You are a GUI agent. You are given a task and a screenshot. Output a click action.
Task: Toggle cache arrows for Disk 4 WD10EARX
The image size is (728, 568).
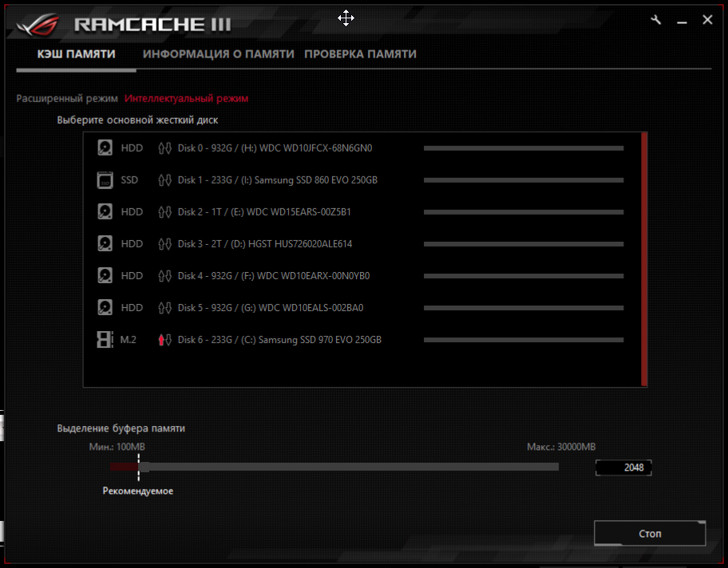click(164, 276)
